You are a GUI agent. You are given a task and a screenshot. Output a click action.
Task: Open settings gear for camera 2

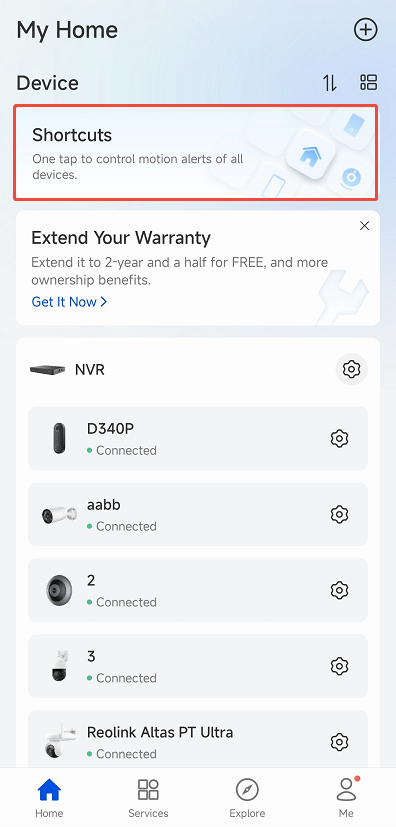pos(339,590)
